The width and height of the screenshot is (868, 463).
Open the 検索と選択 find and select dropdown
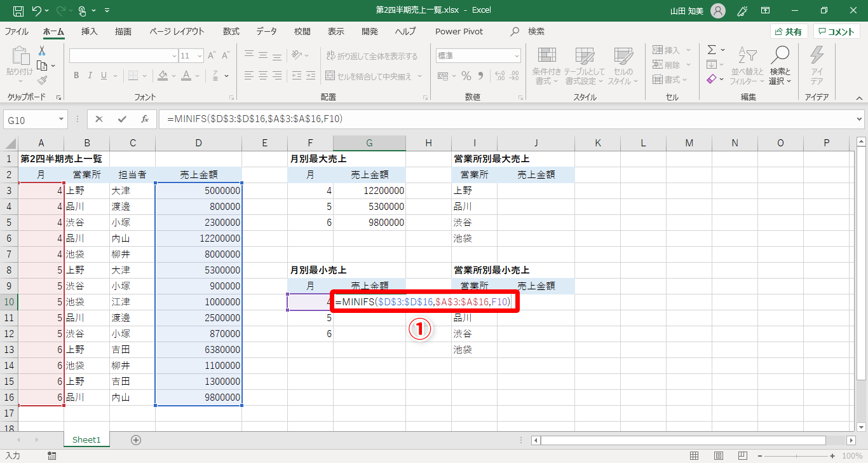tap(780, 66)
